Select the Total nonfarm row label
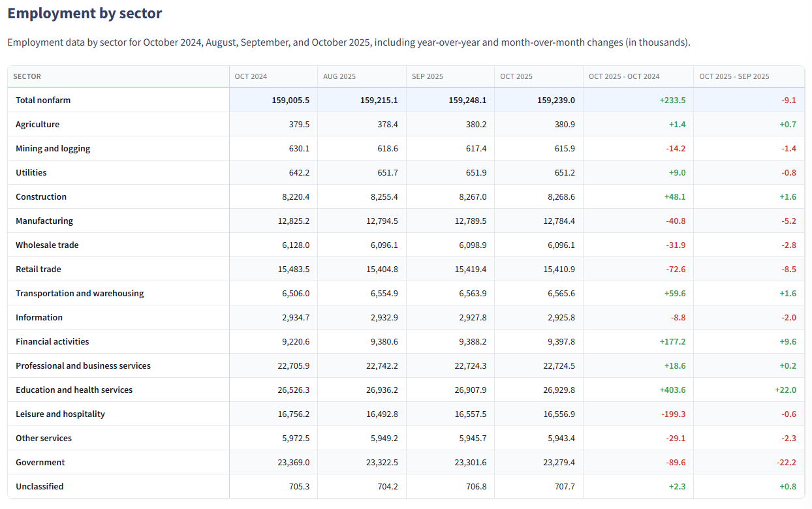812x509 pixels. click(x=43, y=100)
